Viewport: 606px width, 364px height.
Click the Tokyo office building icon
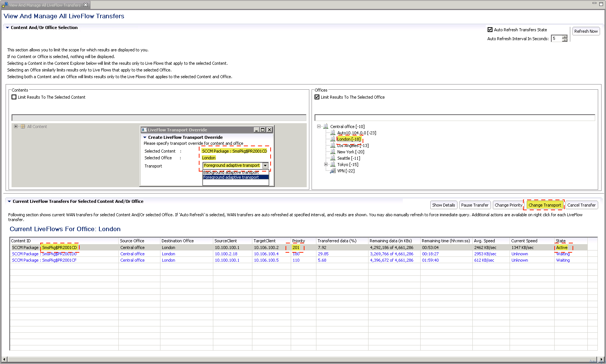tap(333, 165)
